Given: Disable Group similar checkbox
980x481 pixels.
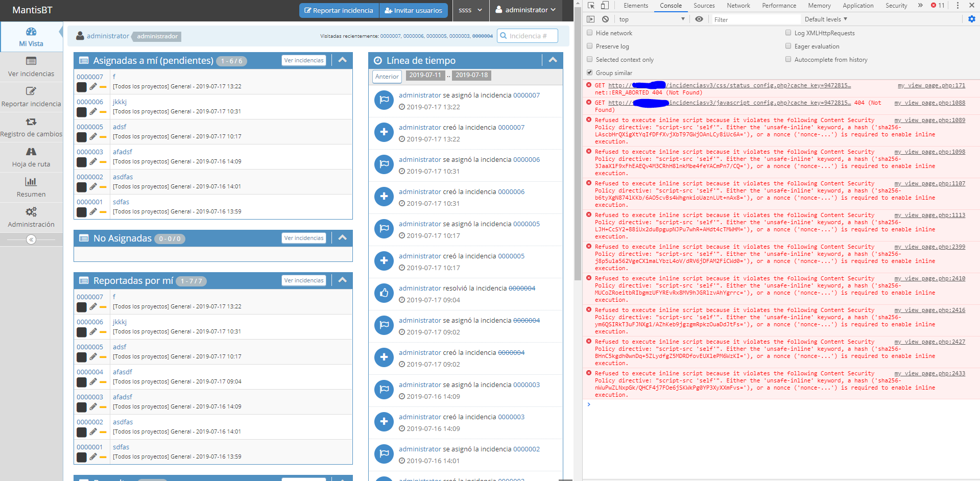Looking at the screenshot, I should (590, 73).
